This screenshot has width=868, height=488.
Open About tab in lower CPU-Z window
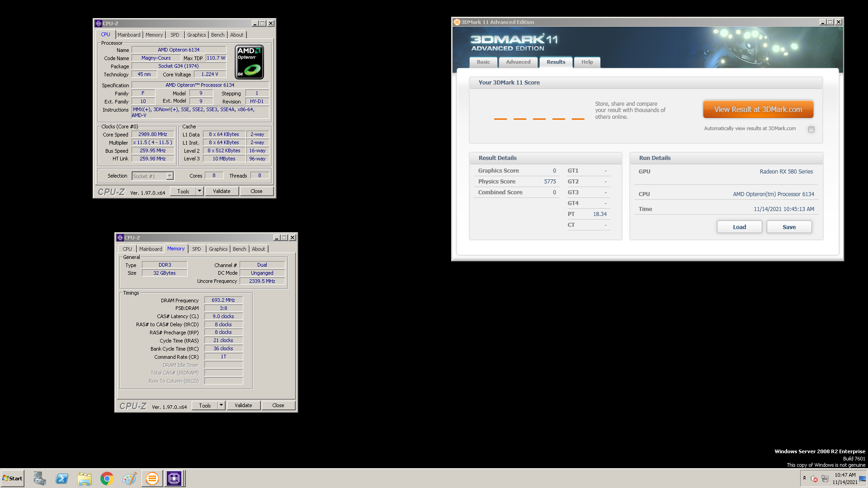pyautogui.click(x=259, y=249)
